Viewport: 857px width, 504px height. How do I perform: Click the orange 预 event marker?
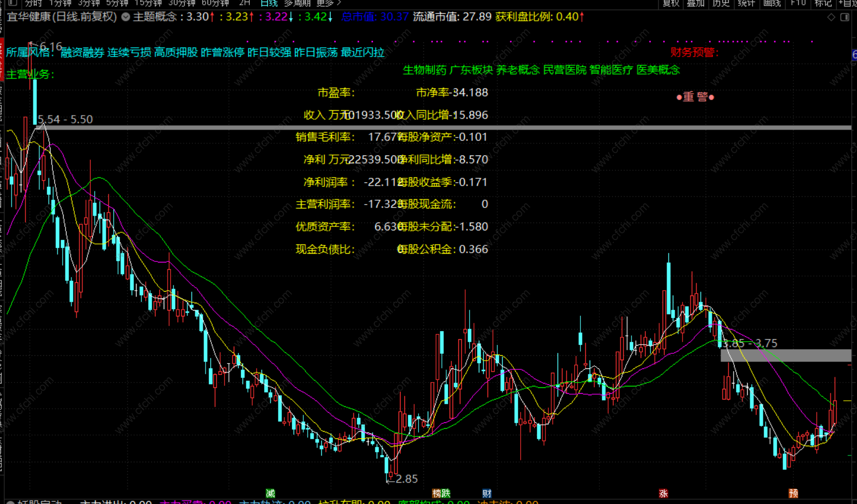pyautogui.click(x=793, y=493)
